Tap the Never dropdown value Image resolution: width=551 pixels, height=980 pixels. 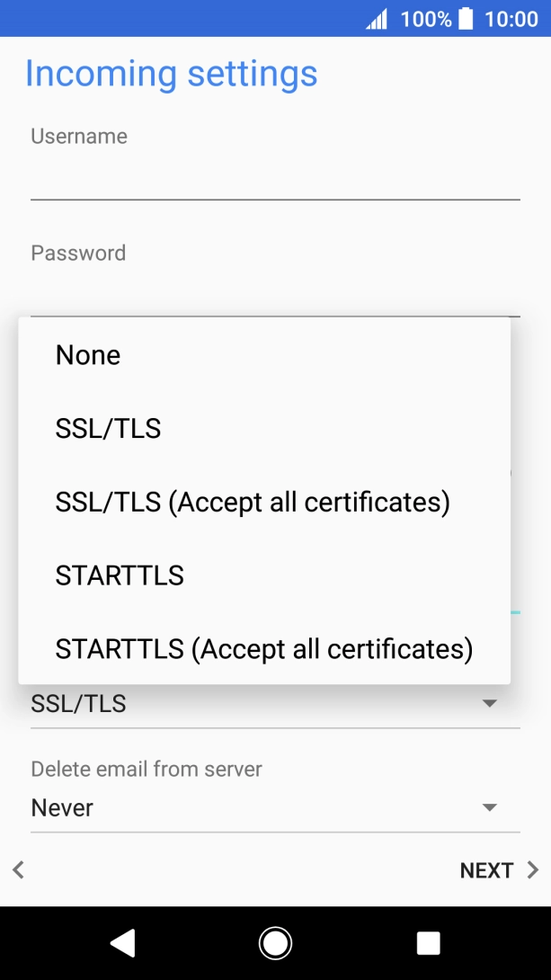pos(63,807)
